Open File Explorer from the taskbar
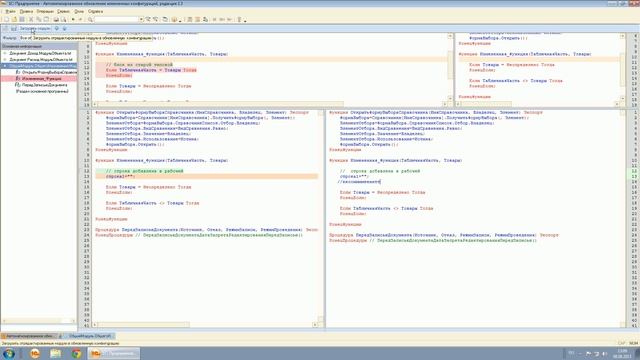 (x=56, y=353)
